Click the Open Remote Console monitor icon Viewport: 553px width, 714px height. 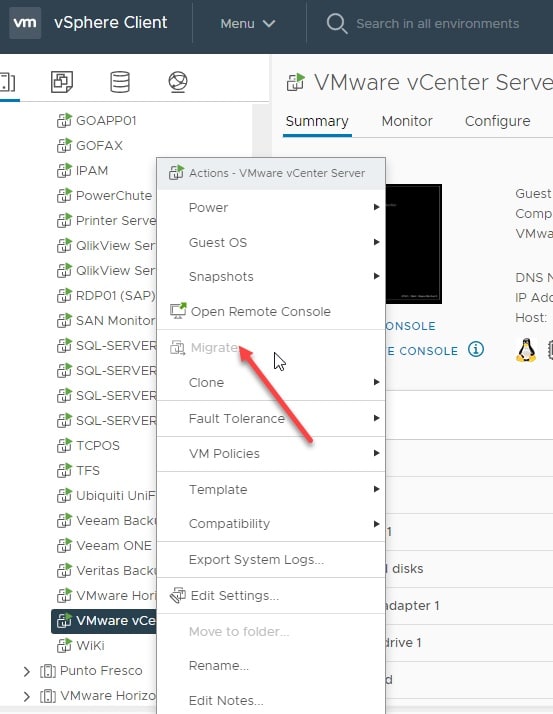[x=178, y=311]
